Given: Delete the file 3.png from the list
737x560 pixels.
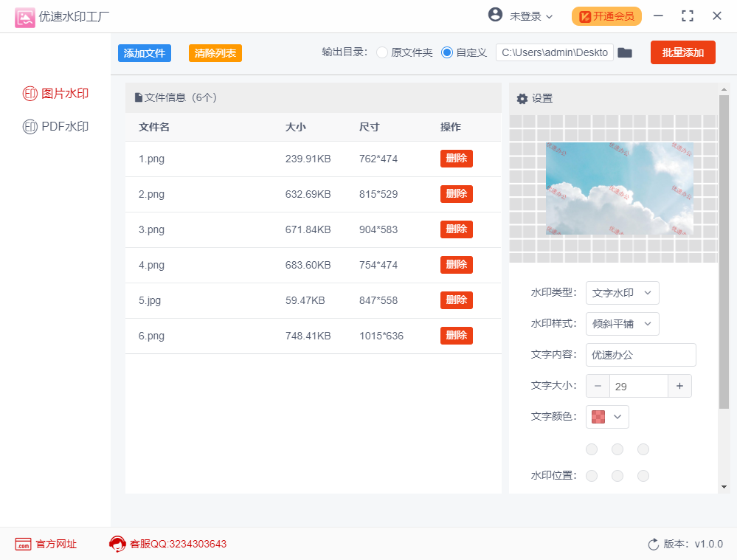Looking at the screenshot, I should click(x=456, y=229).
